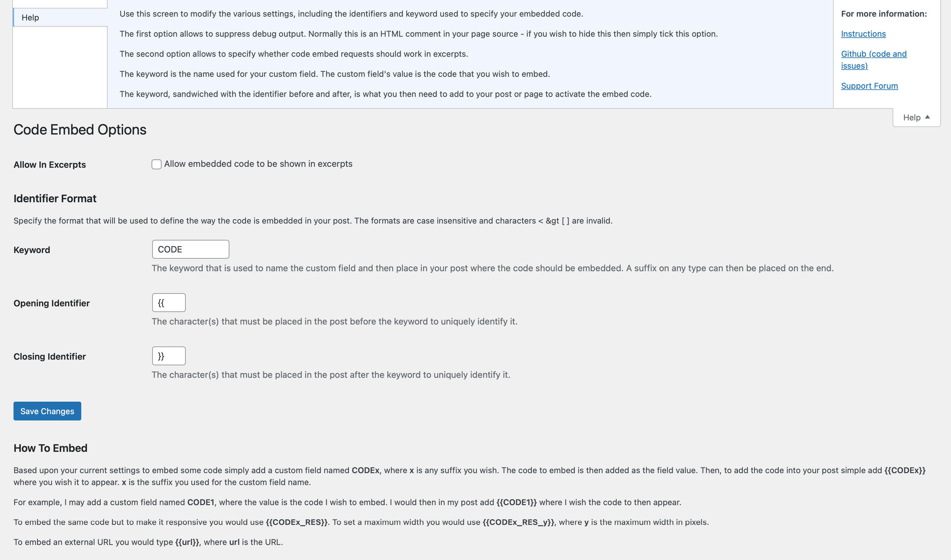This screenshot has height=560, width=951.
Task: Click the Support Forum link
Action: 869,85
